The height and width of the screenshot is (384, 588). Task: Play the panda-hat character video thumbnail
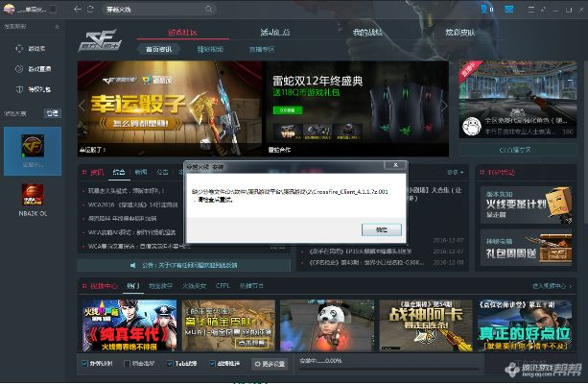pos(327,325)
